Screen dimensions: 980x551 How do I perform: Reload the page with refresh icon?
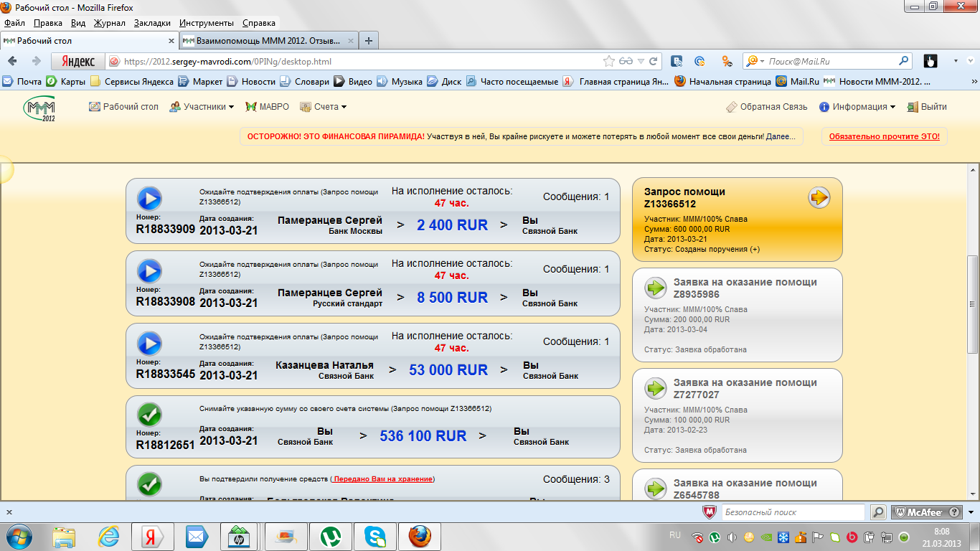[x=653, y=62]
